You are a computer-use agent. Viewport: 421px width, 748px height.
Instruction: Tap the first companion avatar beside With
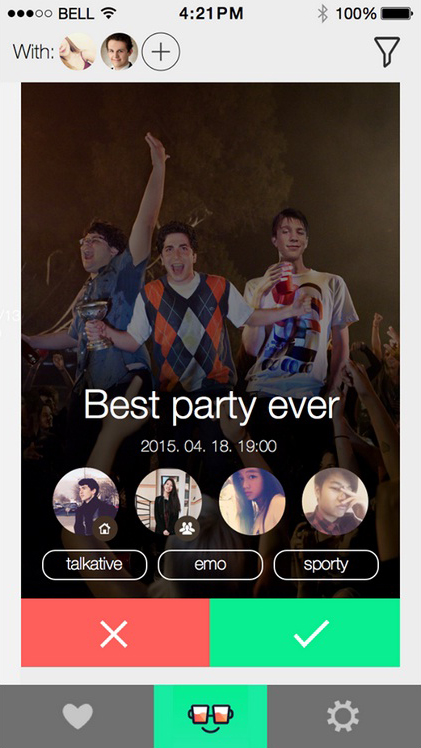coord(78,52)
